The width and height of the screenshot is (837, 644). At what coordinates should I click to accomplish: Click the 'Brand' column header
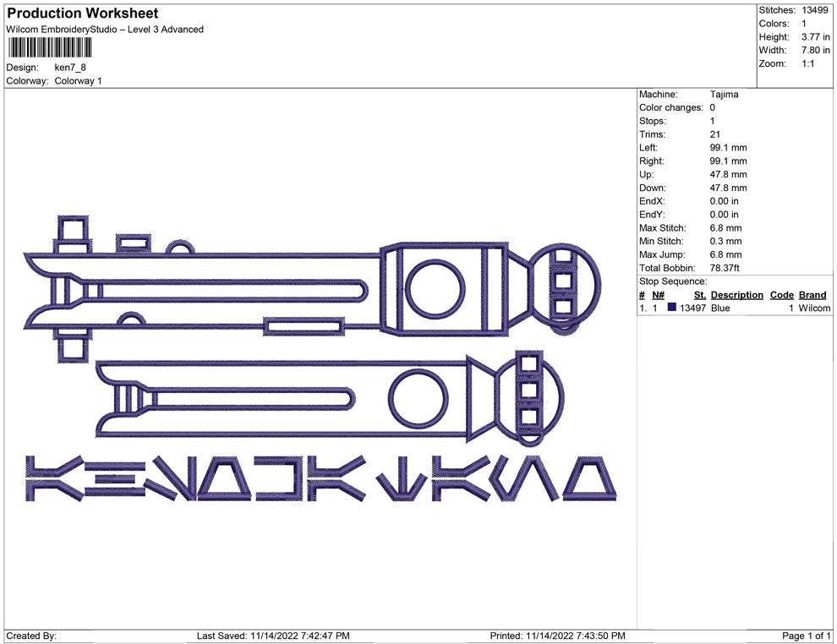[x=812, y=295]
